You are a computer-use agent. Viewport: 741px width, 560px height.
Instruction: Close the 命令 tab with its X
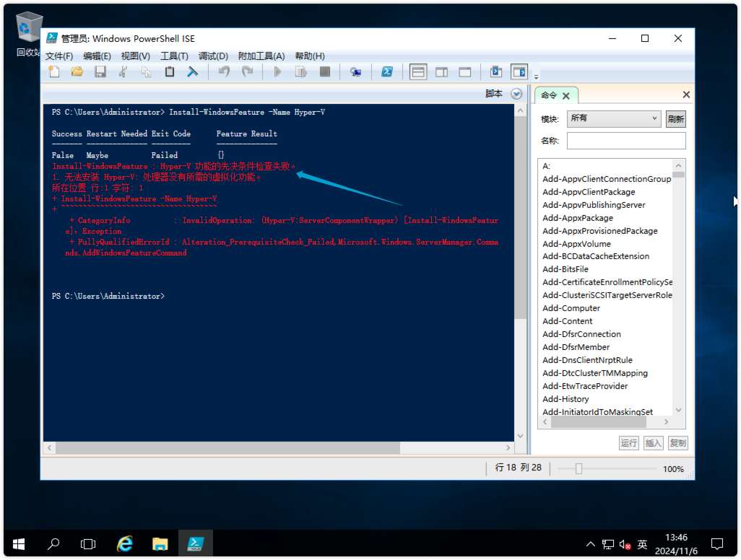tap(566, 96)
